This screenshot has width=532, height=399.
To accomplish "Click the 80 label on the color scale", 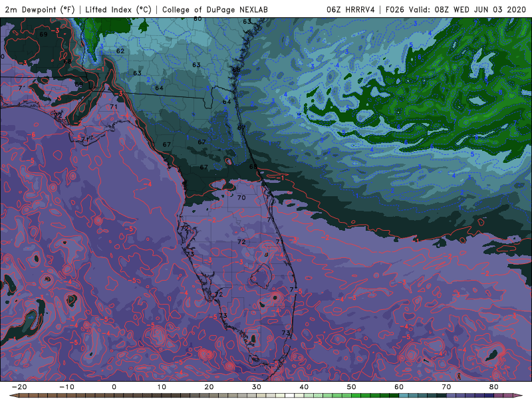I will (494, 387).
